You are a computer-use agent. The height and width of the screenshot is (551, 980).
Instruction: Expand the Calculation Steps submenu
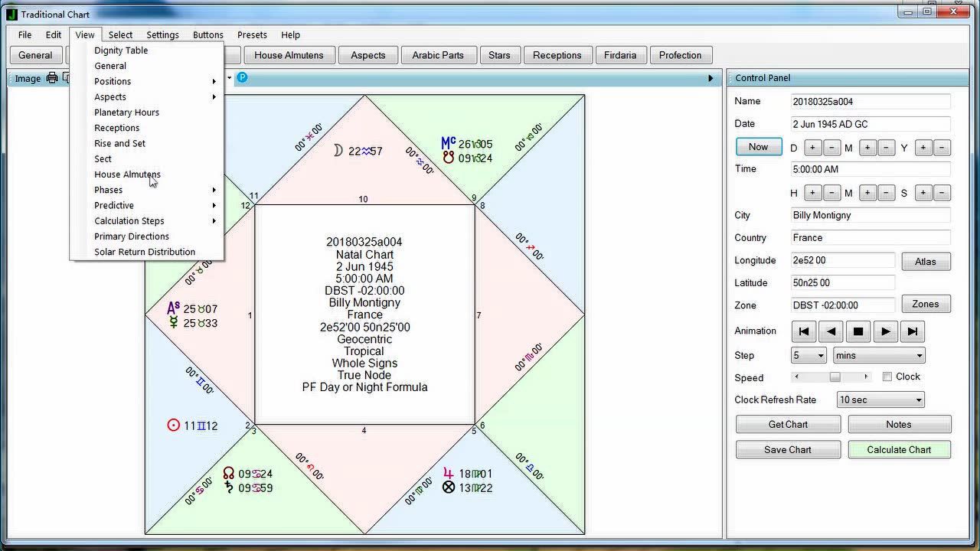[x=147, y=220]
